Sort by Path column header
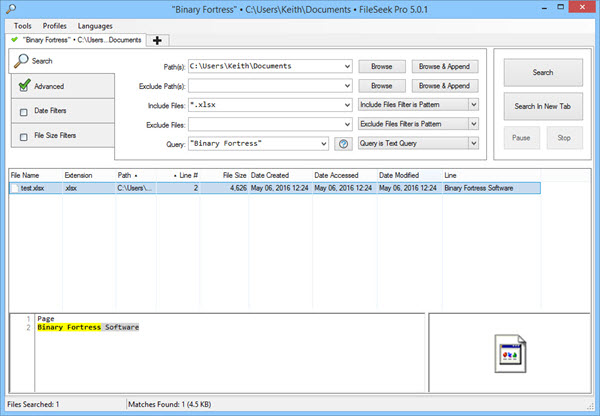This screenshot has height=416, width=600. coord(135,175)
